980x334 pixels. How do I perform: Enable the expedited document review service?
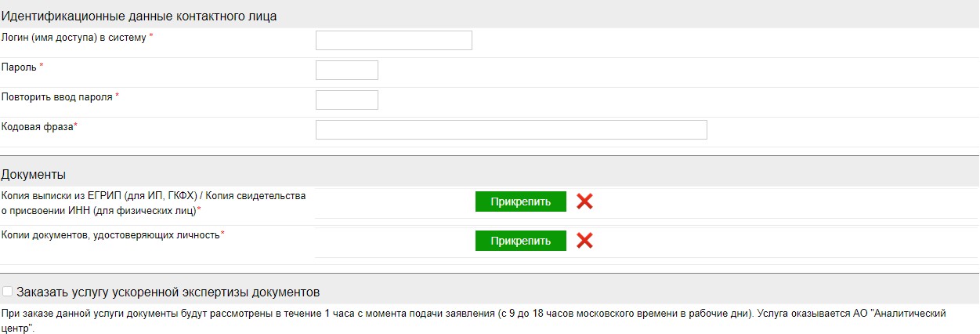click(x=8, y=292)
